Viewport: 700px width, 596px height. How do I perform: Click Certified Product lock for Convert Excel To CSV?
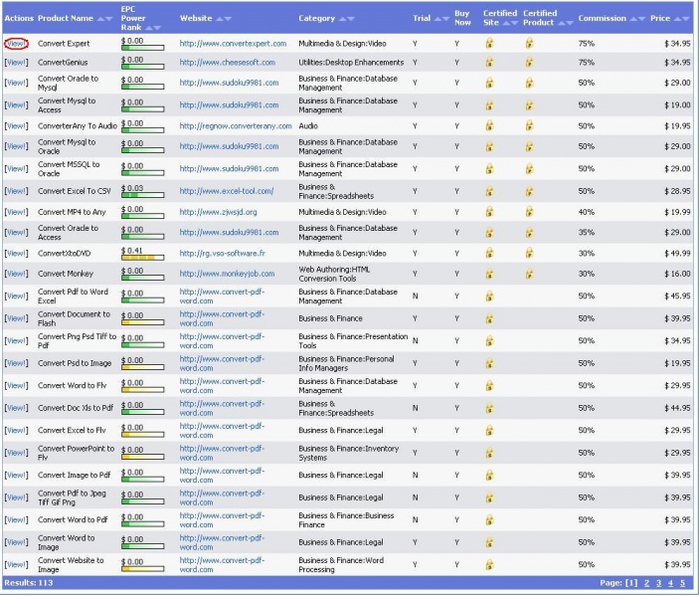tap(529, 190)
